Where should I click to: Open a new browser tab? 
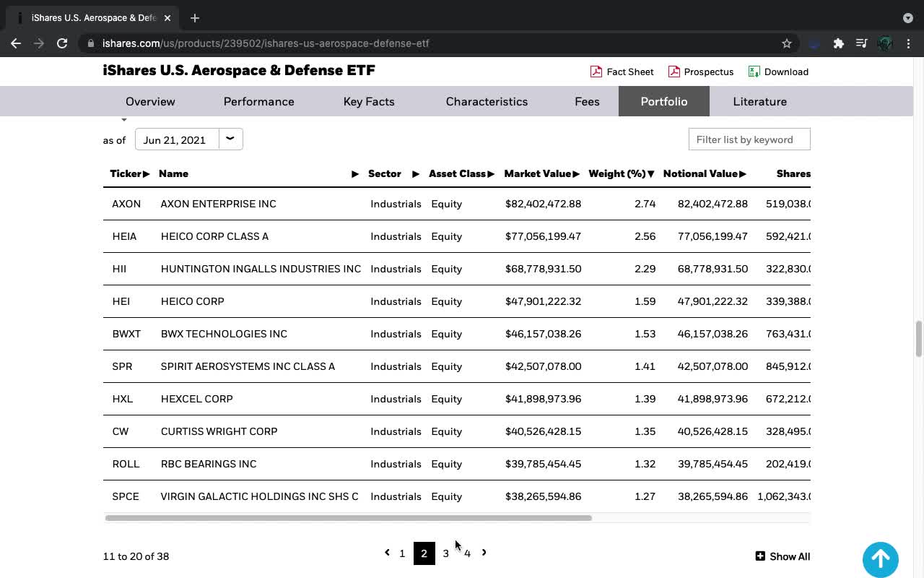tap(195, 17)
